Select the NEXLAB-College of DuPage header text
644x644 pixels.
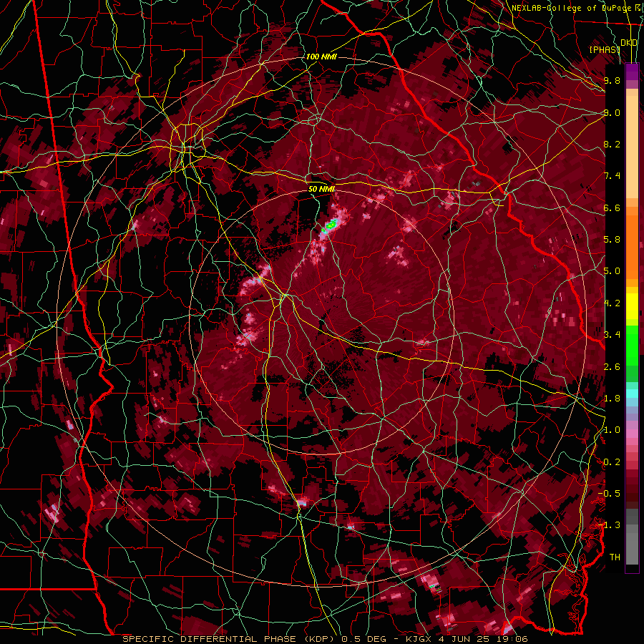coord(571,8)
